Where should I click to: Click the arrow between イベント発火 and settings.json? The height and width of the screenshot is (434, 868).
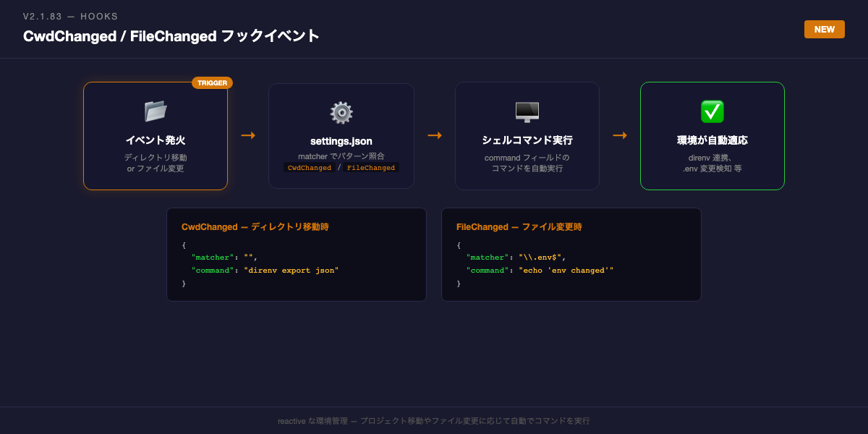pyautogui.click(x=249, y=135)
